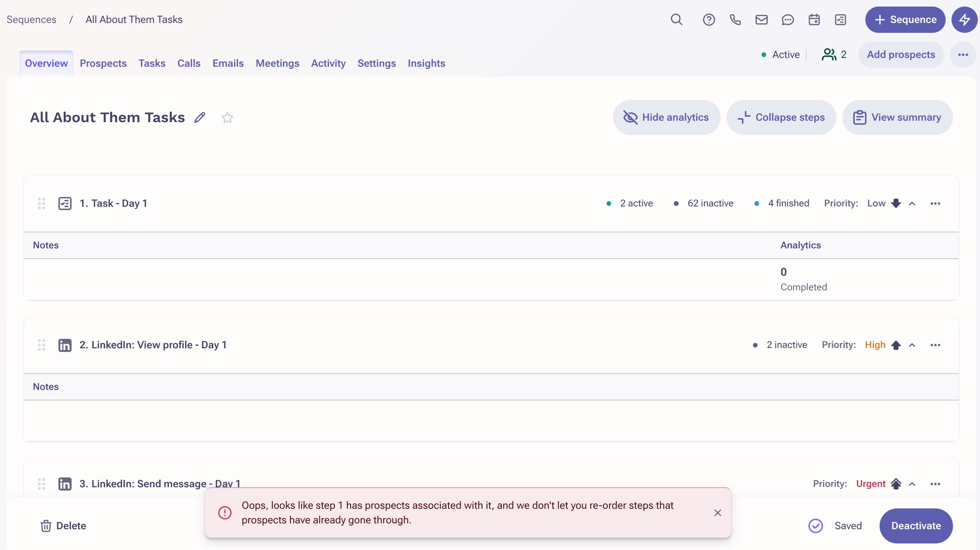Open the Insights tab
This screenshot has width=980, height=550.
tap(426, 63)
